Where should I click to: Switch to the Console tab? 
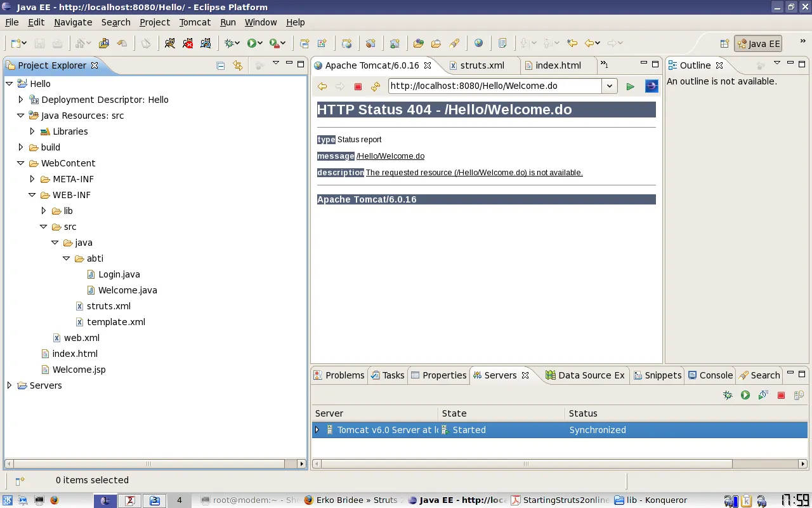[x=710, y=375]
